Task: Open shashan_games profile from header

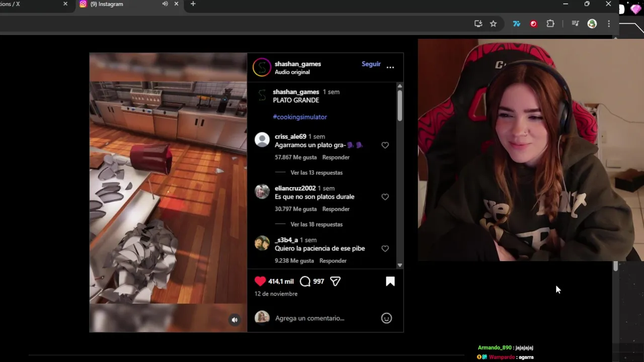Action: pos(298,64)
